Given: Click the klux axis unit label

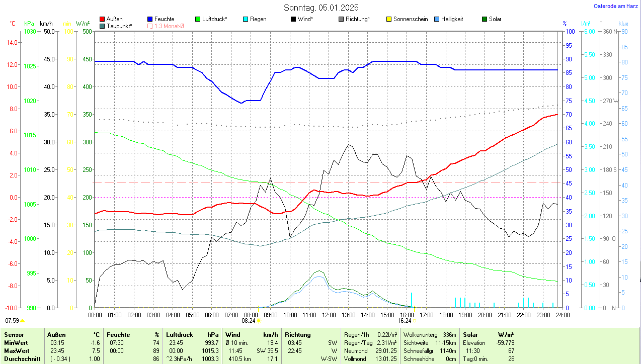Looking at the screenshot, I should click(x=623, y=24).
